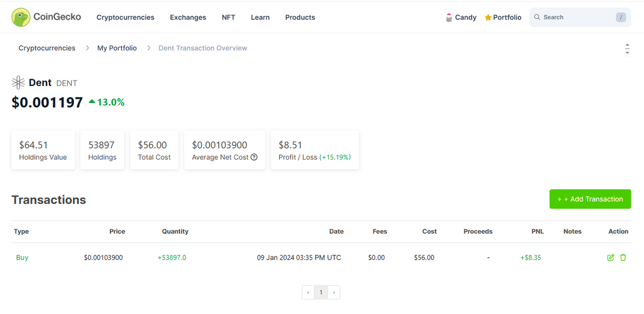Click the Price column header
644x314 pixels.
117,232
